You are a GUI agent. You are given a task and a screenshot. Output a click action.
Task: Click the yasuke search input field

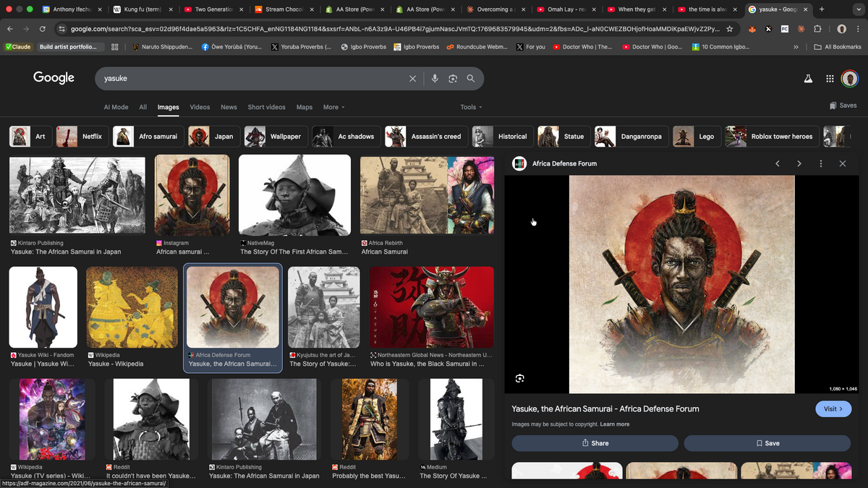click(x=253, y=78)
